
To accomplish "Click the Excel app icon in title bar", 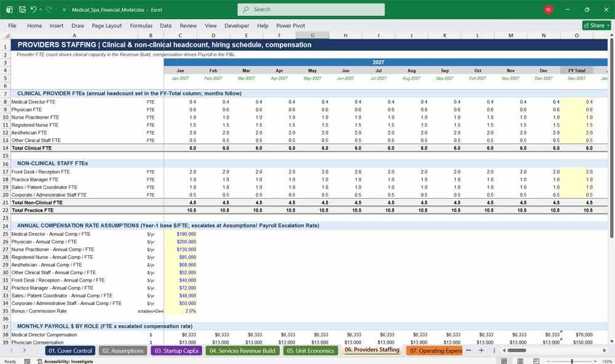I will pyautogui.click(x=9, y=9).
